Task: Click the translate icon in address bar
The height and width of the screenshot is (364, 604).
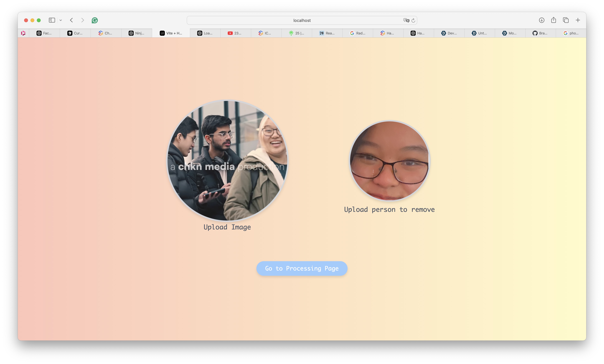Action: pyautogui.click(x=406, y=20)
